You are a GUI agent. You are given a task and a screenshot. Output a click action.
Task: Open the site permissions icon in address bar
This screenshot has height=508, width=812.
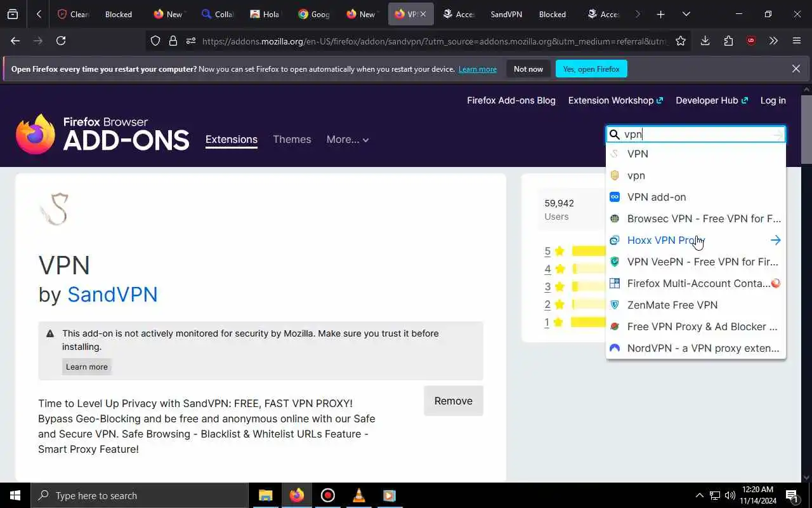pos(191,41)
